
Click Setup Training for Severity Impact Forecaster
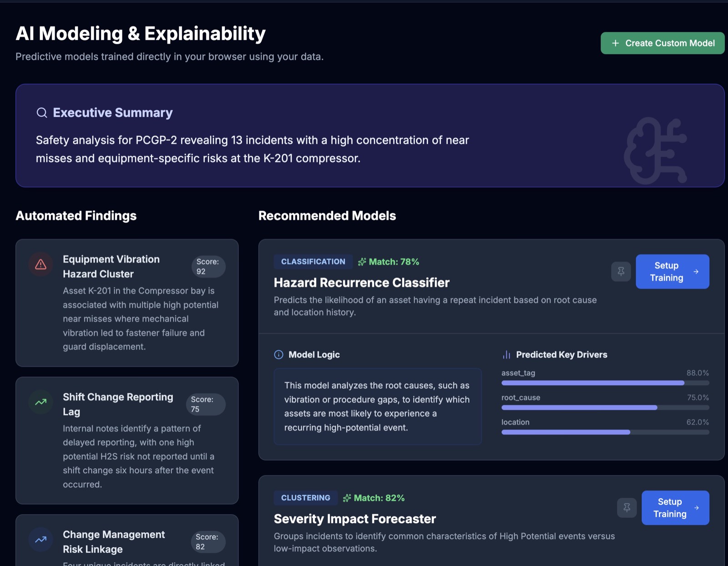[675, 507]
